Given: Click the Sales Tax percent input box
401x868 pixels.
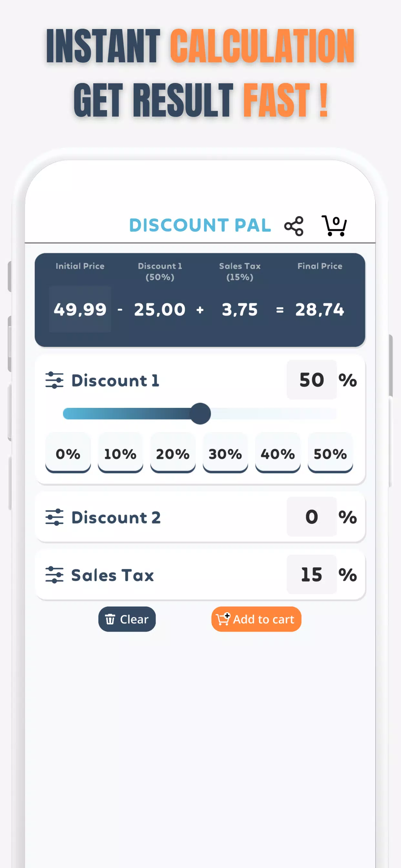Looking at the screenshot, I should tap(312, 574).
